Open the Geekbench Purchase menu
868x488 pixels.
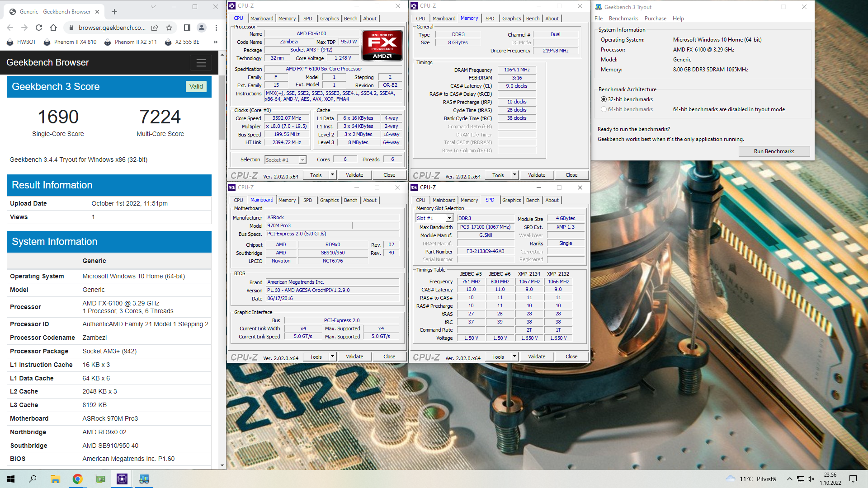point(656,19)
